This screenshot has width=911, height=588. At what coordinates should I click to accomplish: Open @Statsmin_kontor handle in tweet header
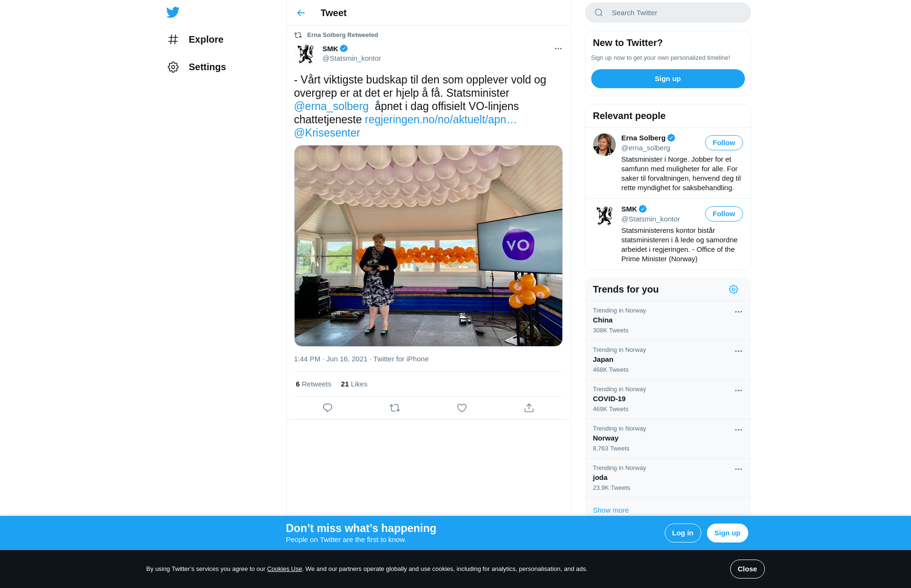[x=351, y=58]
